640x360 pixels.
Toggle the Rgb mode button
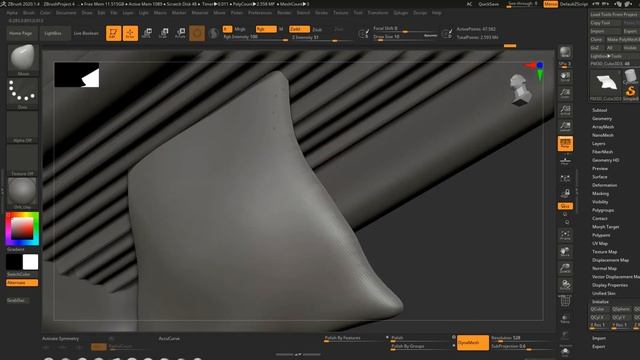click(266, 29)
